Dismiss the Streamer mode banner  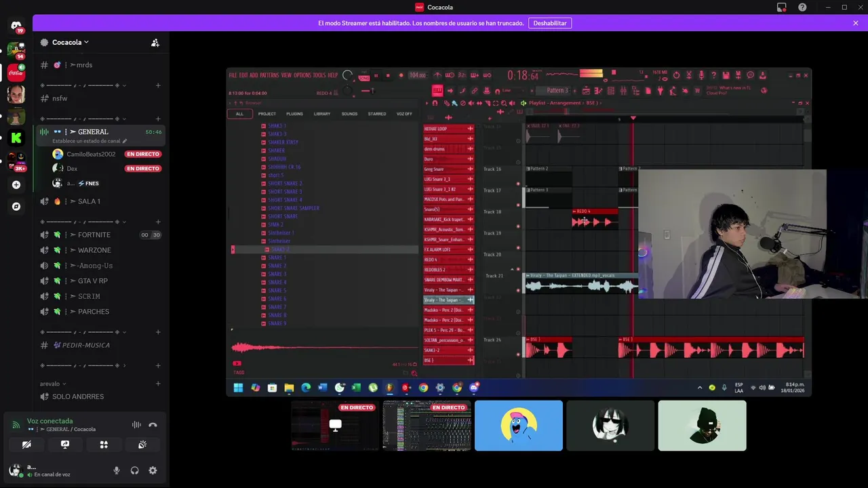coord(856,23)
